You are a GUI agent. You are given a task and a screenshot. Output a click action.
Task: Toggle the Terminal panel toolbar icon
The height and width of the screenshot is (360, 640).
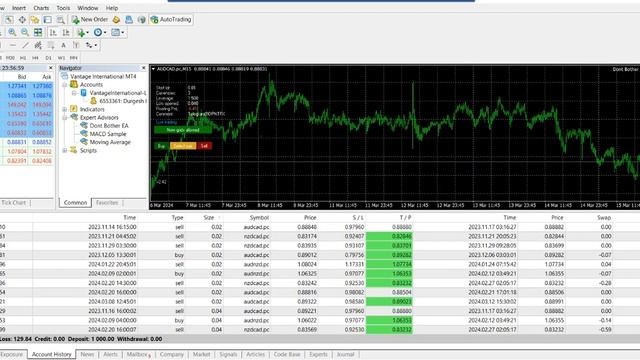[47, 19]
